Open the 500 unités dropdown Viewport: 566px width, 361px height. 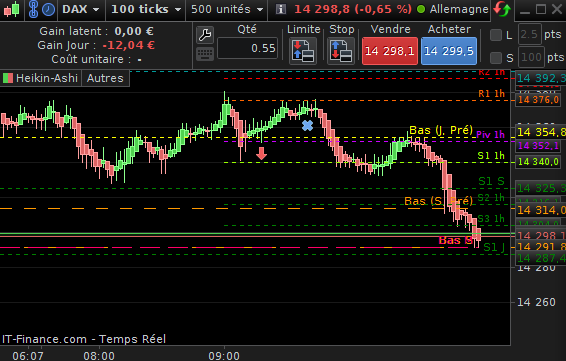227,9
